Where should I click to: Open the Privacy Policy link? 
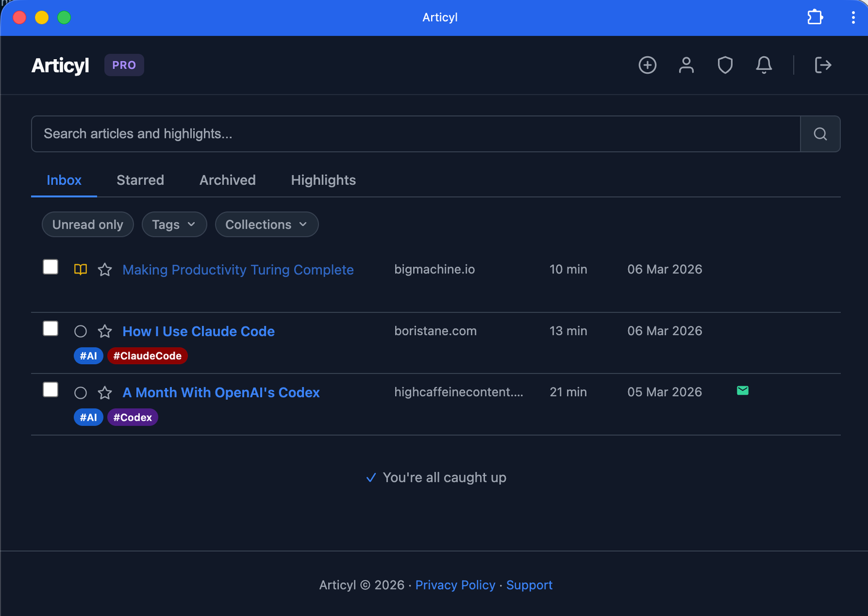pos(455,585)
